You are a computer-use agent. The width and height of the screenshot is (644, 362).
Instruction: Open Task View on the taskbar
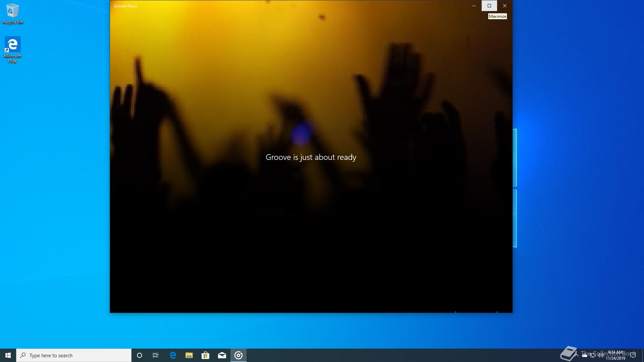pos(156,355)
